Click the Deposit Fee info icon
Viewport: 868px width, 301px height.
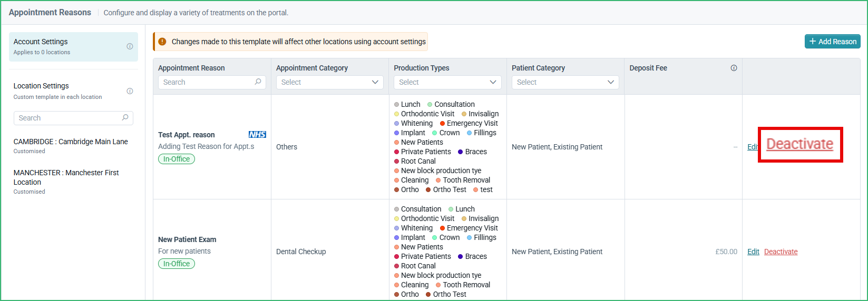pyautogui.click(x=734, y=68)
